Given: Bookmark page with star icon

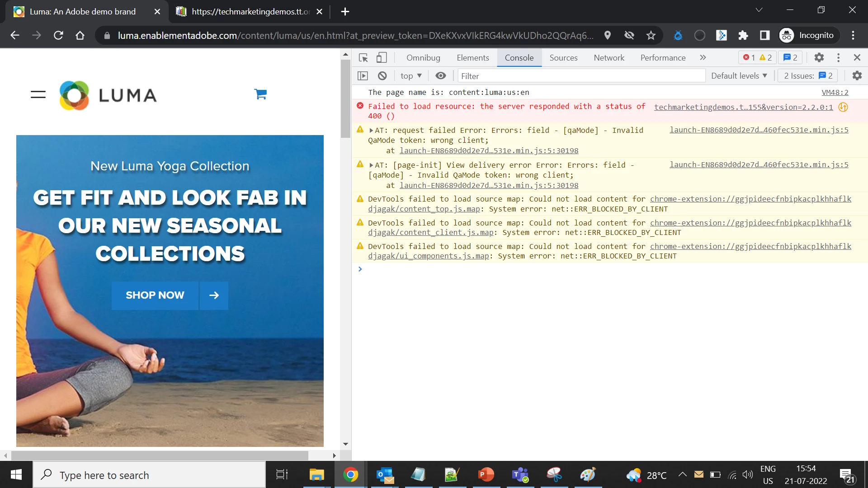Looking at the screenshot, I should click(x=651, y=35).
